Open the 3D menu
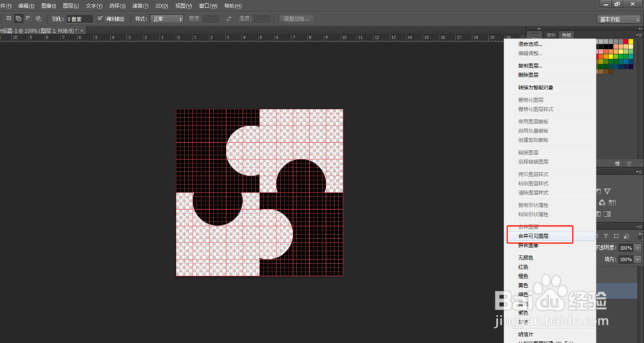The image size is (644, 343). 162,6
